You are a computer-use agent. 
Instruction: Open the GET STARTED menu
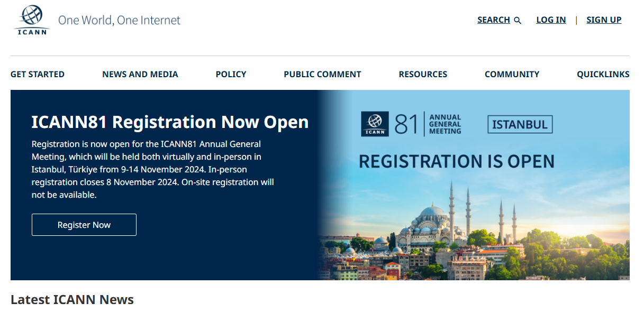pos(38,75)
